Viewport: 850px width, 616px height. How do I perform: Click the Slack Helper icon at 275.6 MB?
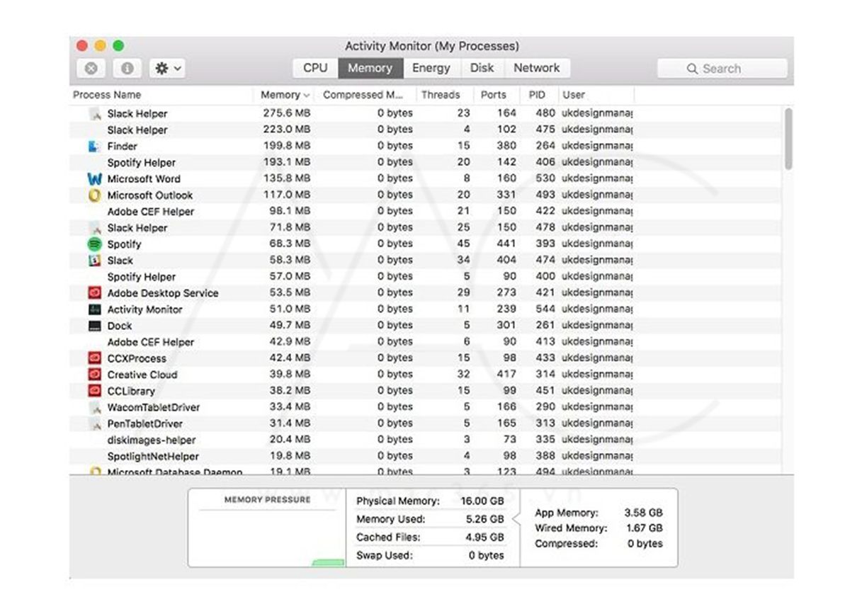(x=95, y=114)
